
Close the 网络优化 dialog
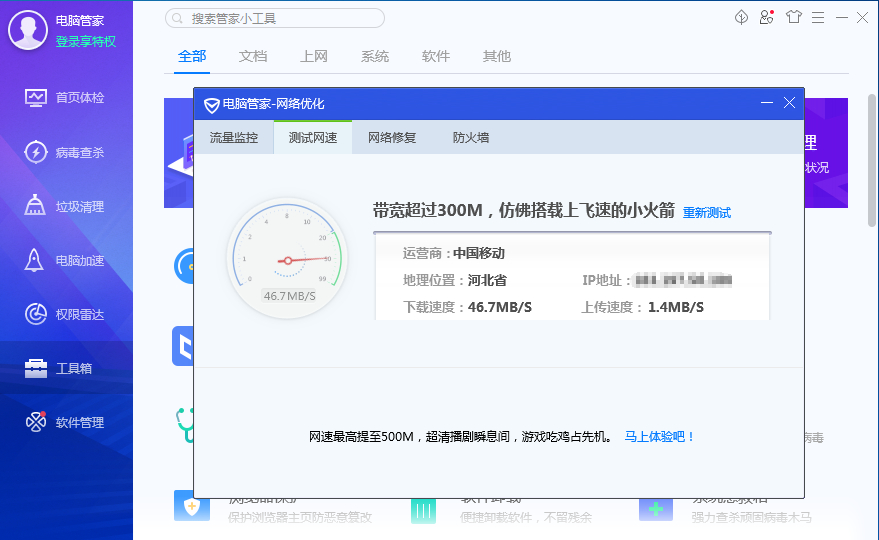pos(789,103)
